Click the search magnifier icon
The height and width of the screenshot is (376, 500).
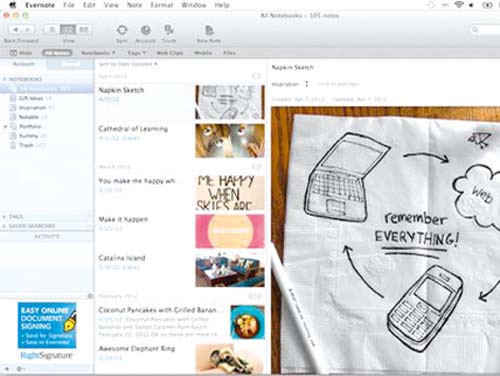coord(475,30)
